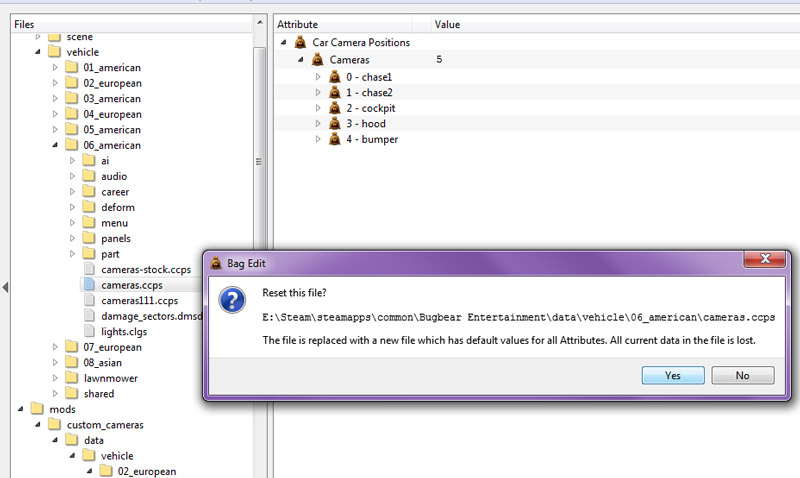The width and height of the screenshot is (800, 478).
Task: Click the file path text in the dialog
Action: point(518,317)
